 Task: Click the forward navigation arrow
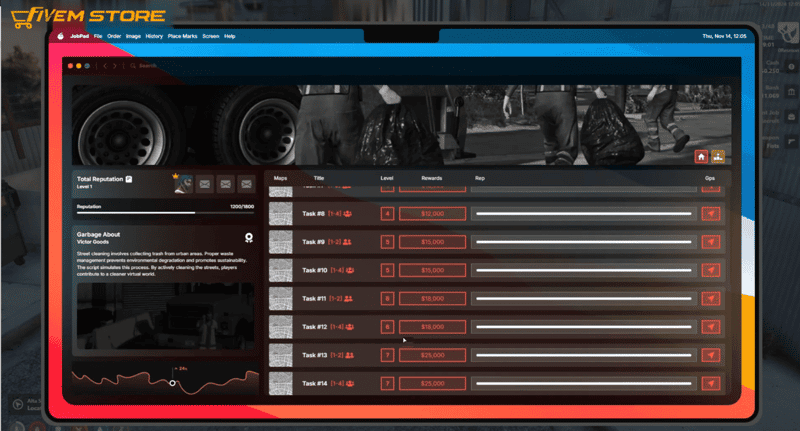[x=114, y=66]
